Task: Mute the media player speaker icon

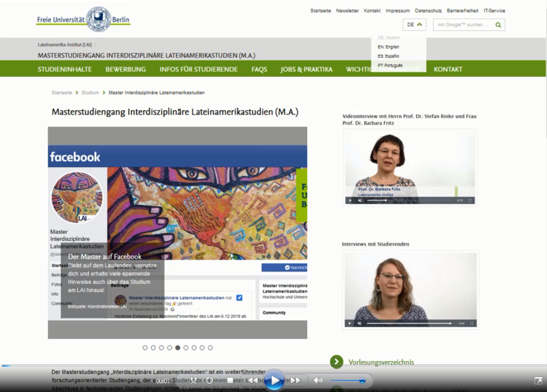Action: [x=318, y=380]
